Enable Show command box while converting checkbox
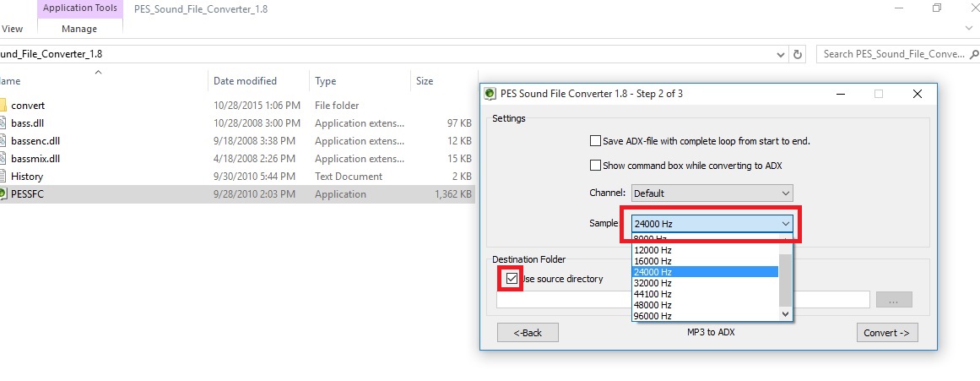Viewport: 980px width, 381px height. tap(595, 166)
